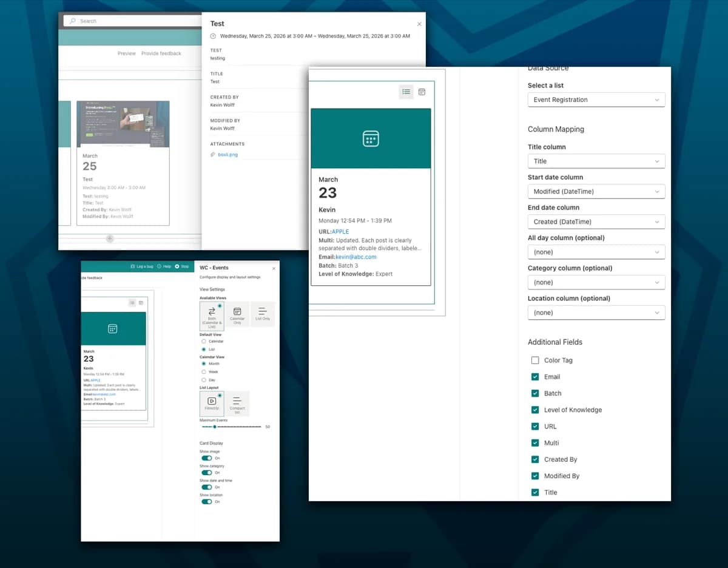Click list view icon in WC - Events window preview
728x568 pixels.
coord(132,303)
